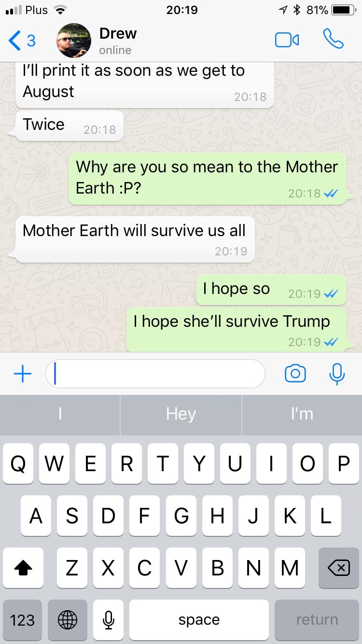
Task: Open Drew's contact info from name
Action: tap(118, 34)
